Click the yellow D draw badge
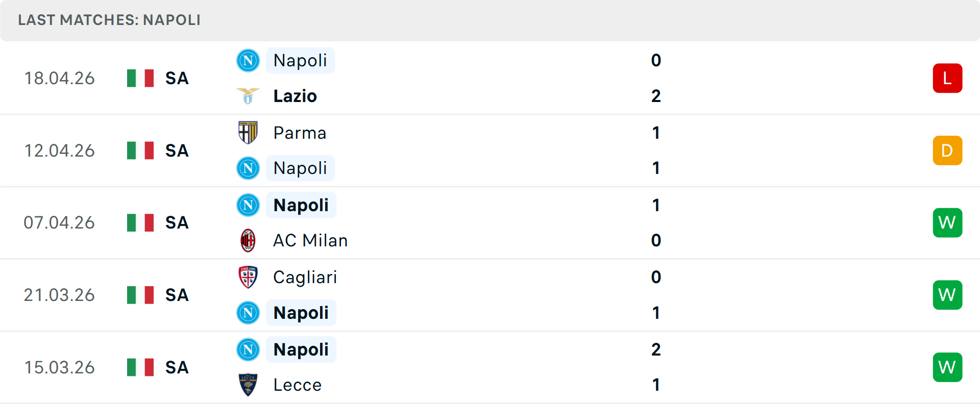Image resolution: width=980 pixels, height=404 pixels. coord(947,150)
